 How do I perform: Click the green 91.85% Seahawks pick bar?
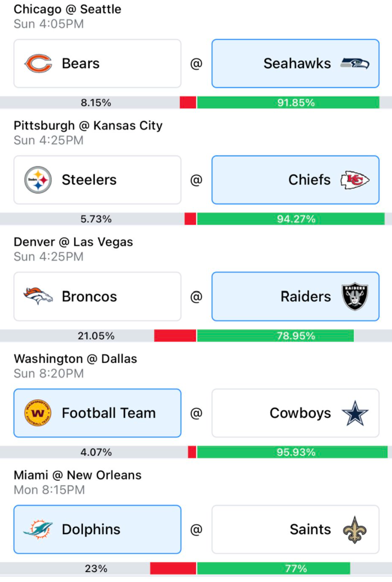tap(288, 102)
